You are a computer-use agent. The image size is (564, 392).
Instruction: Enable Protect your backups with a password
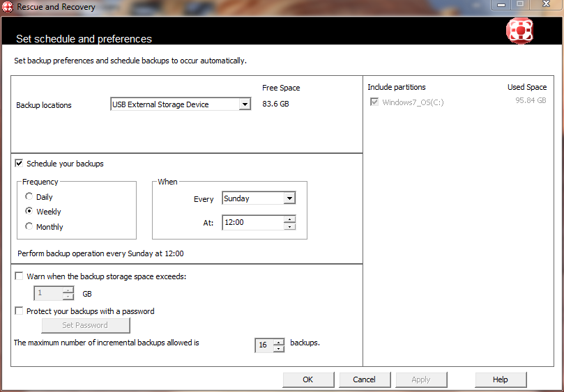(x=19, y=311)
